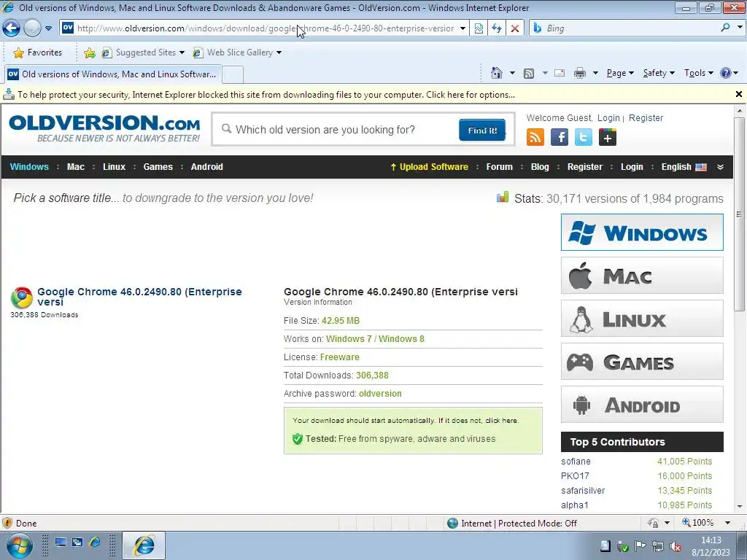The height and width of the screenshot is (560, 747).
Task: Open a new blank tab
Action: pyautogui.click(x=233, y=75)
